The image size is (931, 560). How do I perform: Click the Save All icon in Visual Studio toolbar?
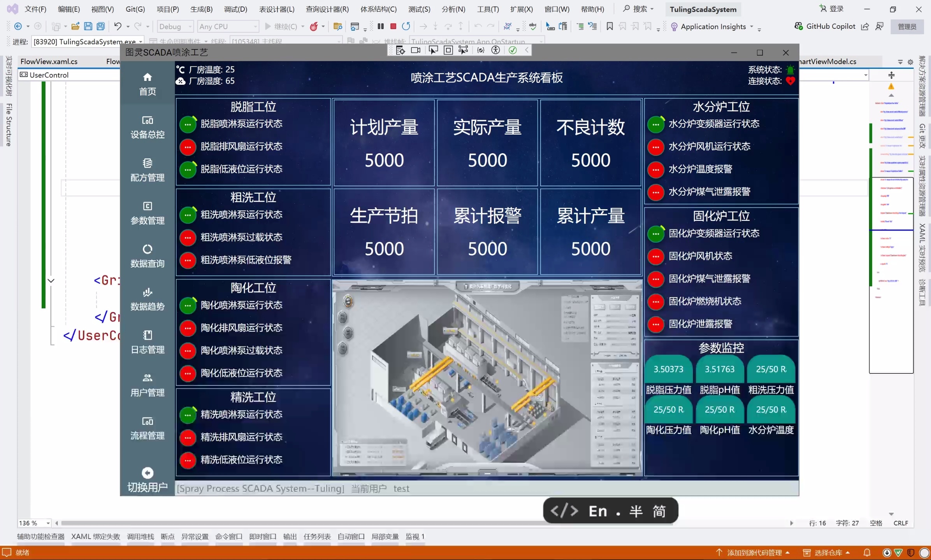coord(101,26)
